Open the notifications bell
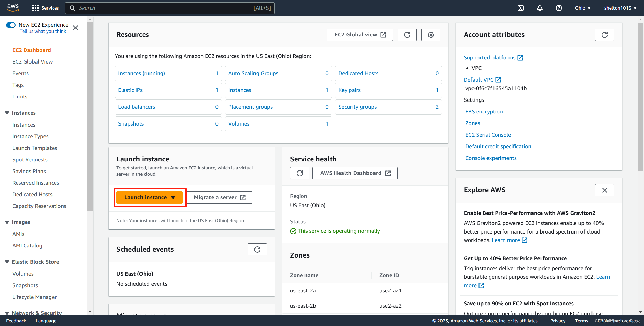Viewport: 644px width, 326px height. tap(540, 8)
